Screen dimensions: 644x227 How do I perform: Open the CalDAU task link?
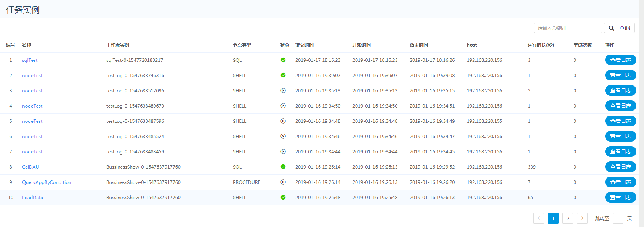[30, 167]
